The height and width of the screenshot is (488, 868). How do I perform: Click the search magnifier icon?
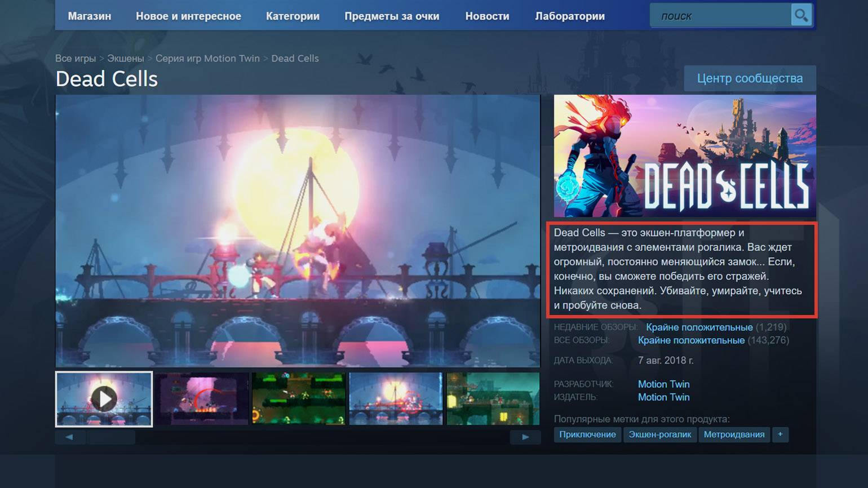[x=801, y=16]
